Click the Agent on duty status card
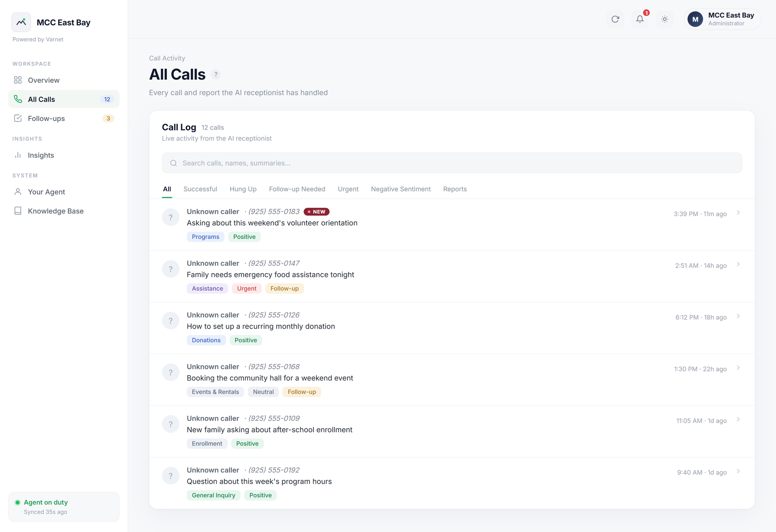776x532 pixels. click(64, 507)
